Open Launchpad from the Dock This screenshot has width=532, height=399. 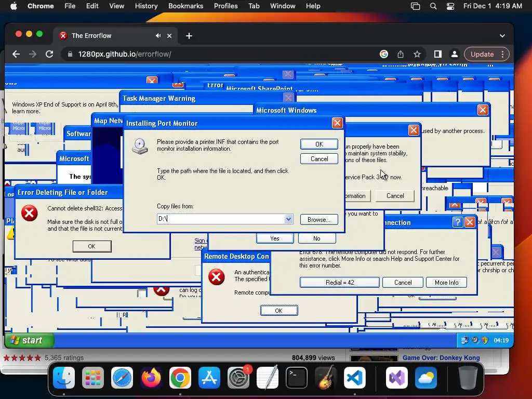pyautogui.click(x=93, y=378)
